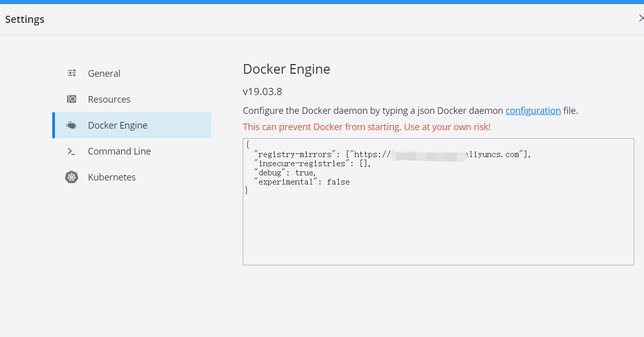This screenshot has height=337, width=644.
Task: Open the configuration documentation link
Action: click(533, 110)
